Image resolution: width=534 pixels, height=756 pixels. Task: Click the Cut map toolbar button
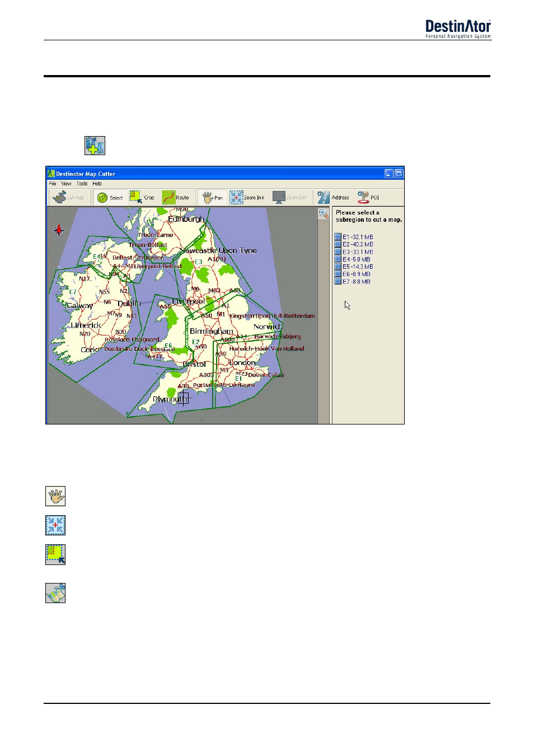pyautogui.click(x=68, y=198)
